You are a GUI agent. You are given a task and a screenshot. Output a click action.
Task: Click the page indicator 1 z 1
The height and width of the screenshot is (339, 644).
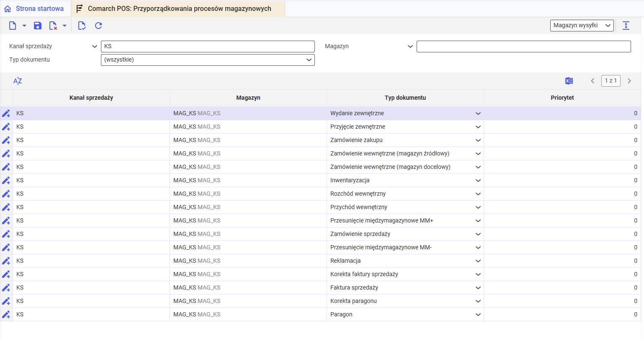click(x=611, y=80)
